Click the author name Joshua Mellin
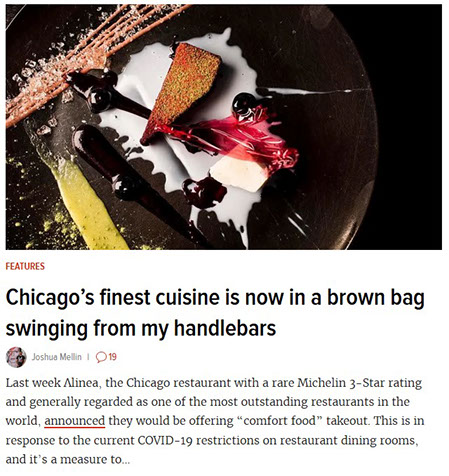 pyautogui.click(x=56, y=357)
